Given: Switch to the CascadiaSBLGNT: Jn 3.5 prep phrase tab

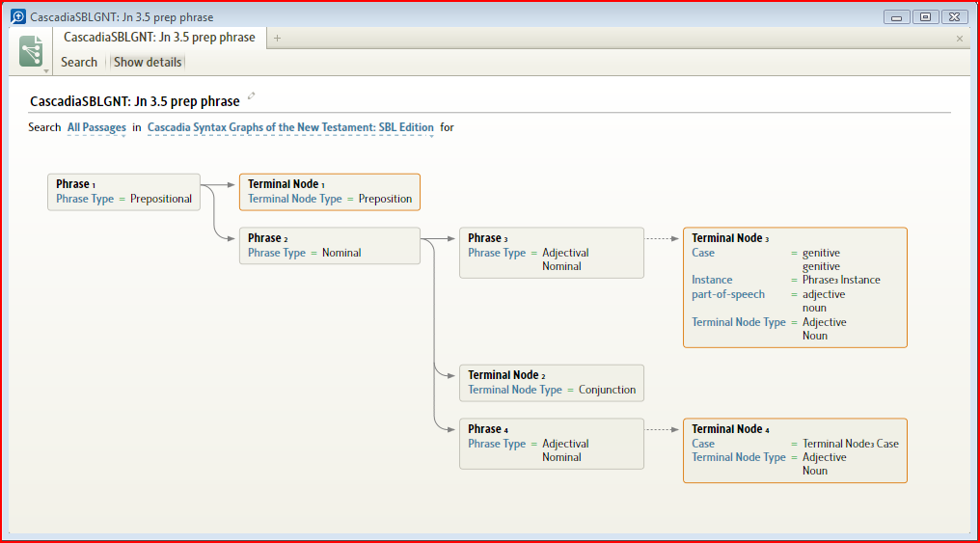Looking at the screenshot, I should tap(159, 38).
